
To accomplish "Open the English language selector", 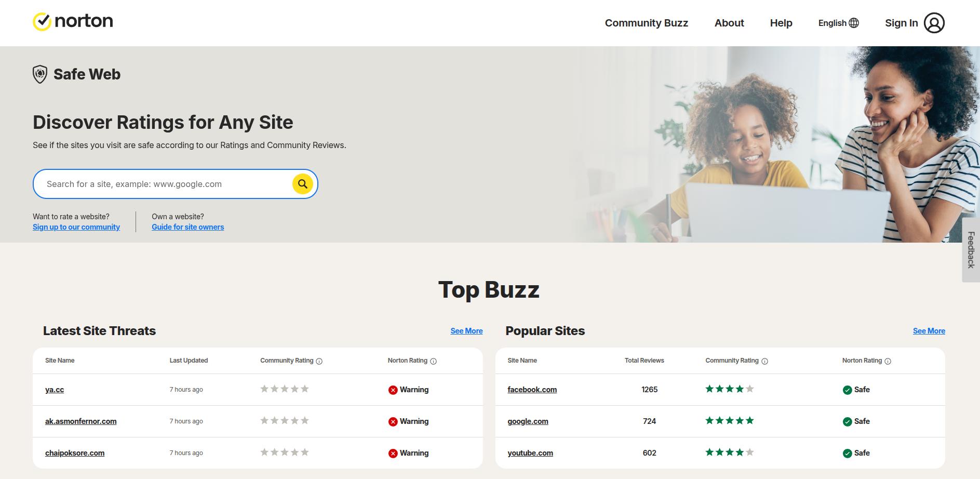I will (x=838, y=23).
